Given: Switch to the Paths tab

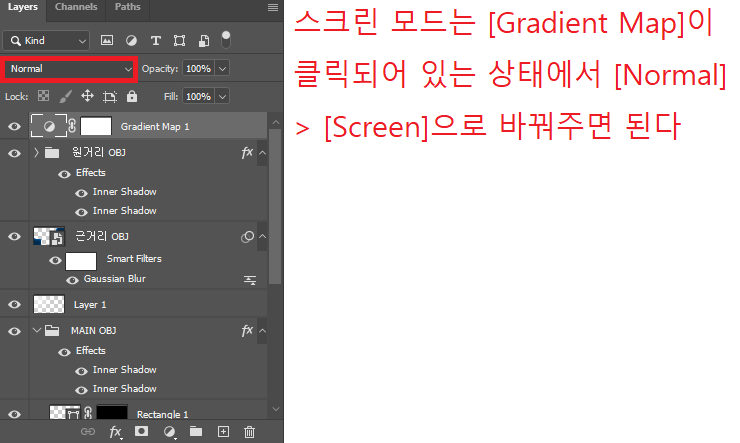Looking at the screenshot, I should coord(127,7).
